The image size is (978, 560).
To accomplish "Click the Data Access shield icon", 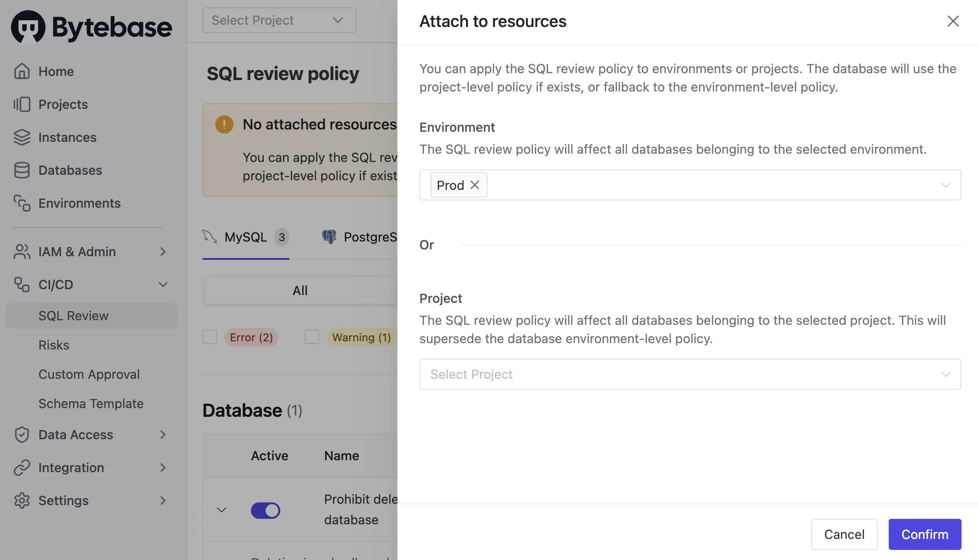I will tap(22, 435).
